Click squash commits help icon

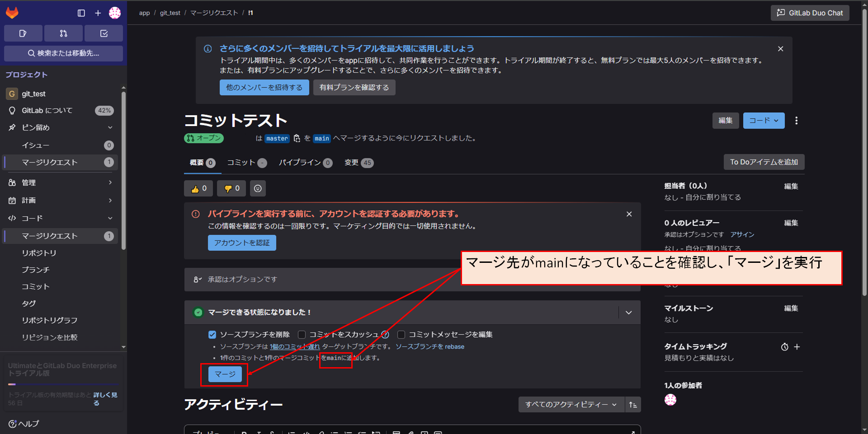(x=385, y=335)
